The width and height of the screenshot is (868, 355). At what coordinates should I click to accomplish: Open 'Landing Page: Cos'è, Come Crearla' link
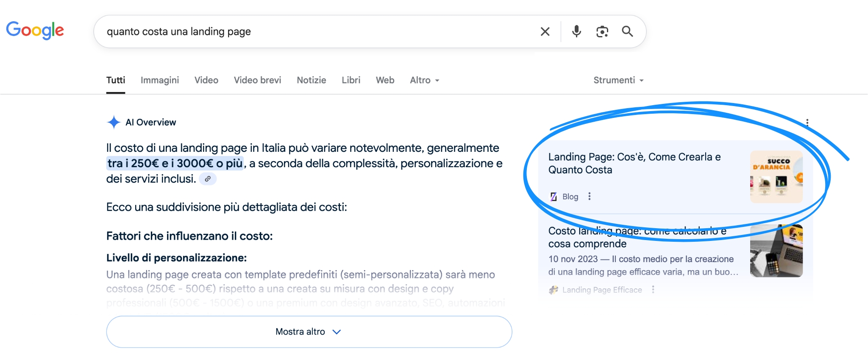(634, 163)
